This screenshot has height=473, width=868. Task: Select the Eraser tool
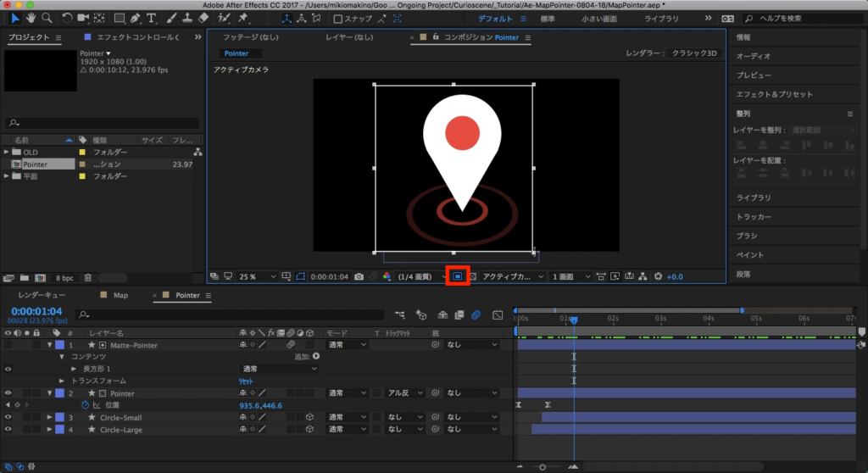tap(203, 18)
